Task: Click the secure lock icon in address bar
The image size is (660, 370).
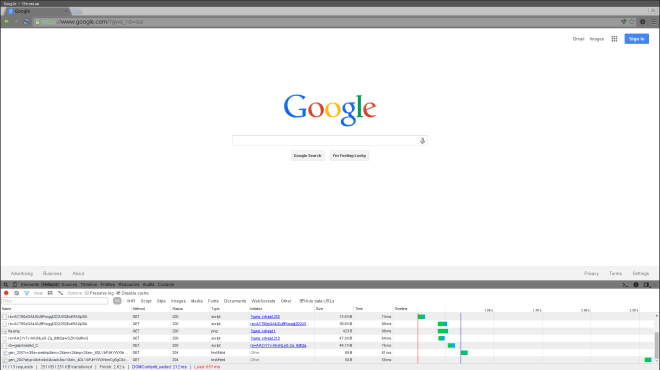Action: pyautogui.click(x=37, y=22)
